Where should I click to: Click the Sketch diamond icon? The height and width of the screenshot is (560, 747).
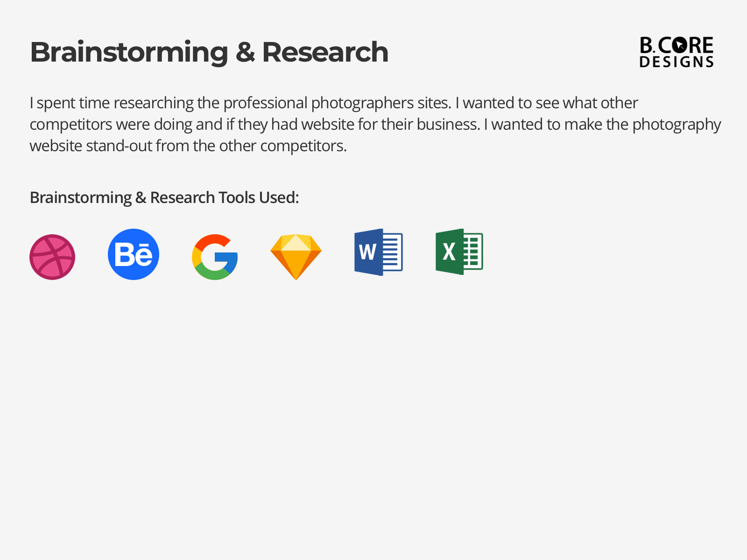coord(296,257)
